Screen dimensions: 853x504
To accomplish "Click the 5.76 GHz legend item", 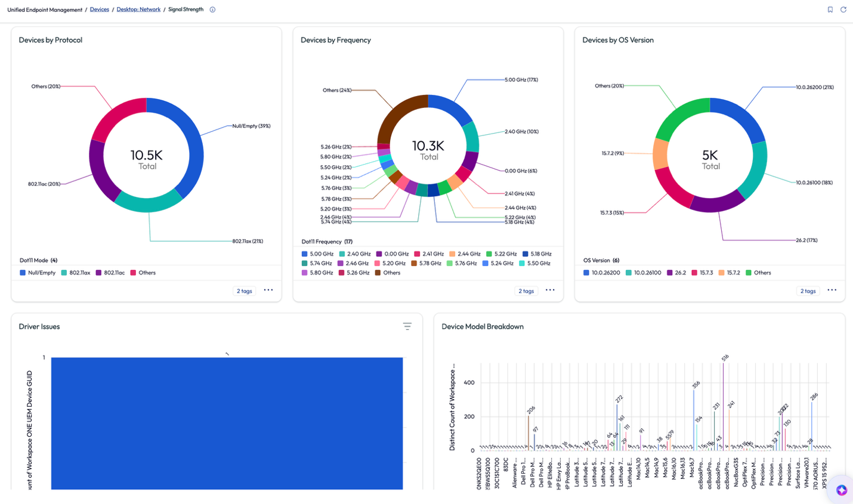I will click(x=462, y=263).
